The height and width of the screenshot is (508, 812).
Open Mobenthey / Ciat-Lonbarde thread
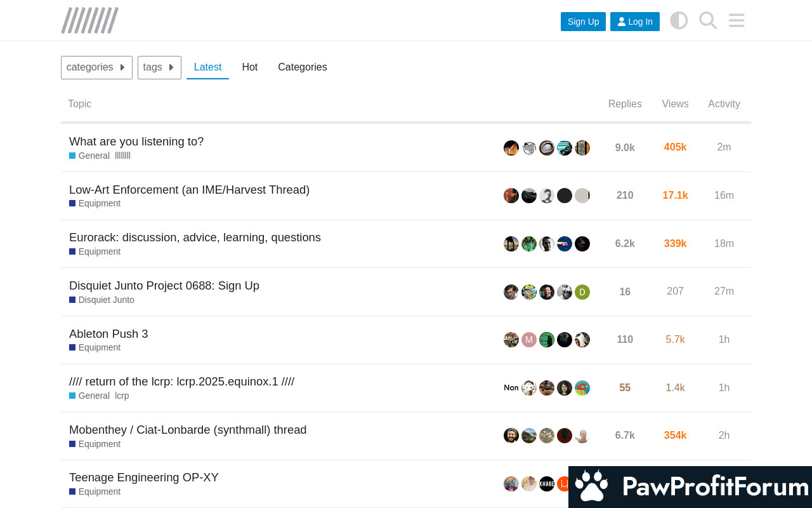(188, 430)
